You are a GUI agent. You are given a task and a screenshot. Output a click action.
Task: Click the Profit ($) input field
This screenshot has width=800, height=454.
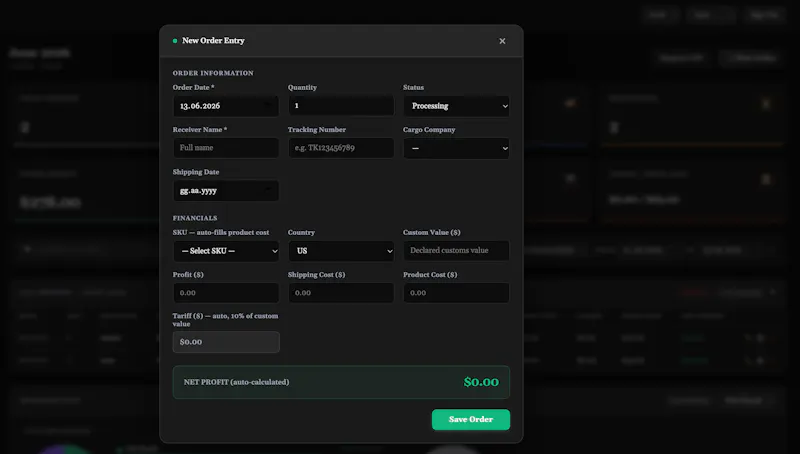226,293
